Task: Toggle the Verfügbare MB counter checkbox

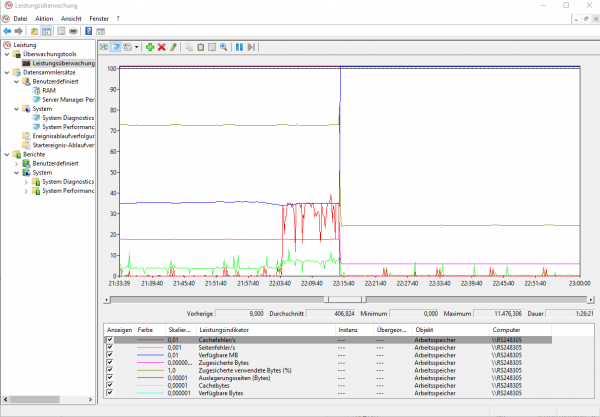Action: [x=110, y=356]
